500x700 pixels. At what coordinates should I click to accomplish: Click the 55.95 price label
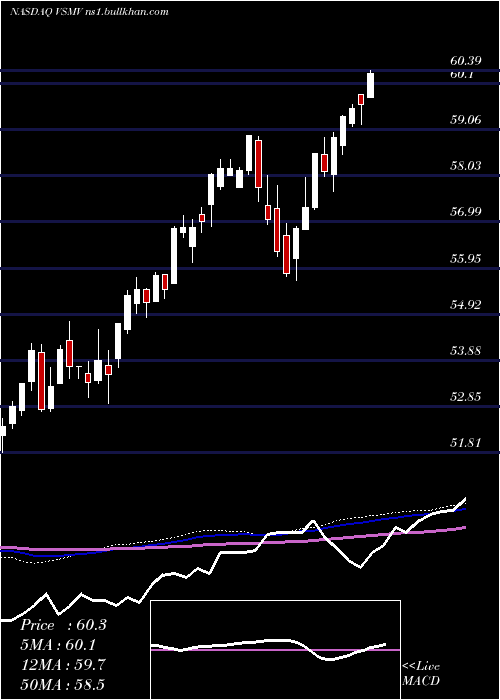[467, 258]
